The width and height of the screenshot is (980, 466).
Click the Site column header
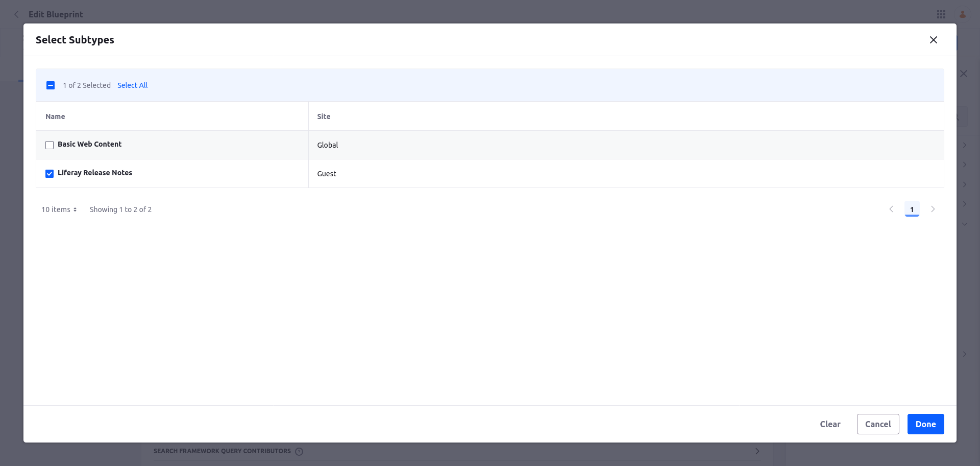(324, 116)
